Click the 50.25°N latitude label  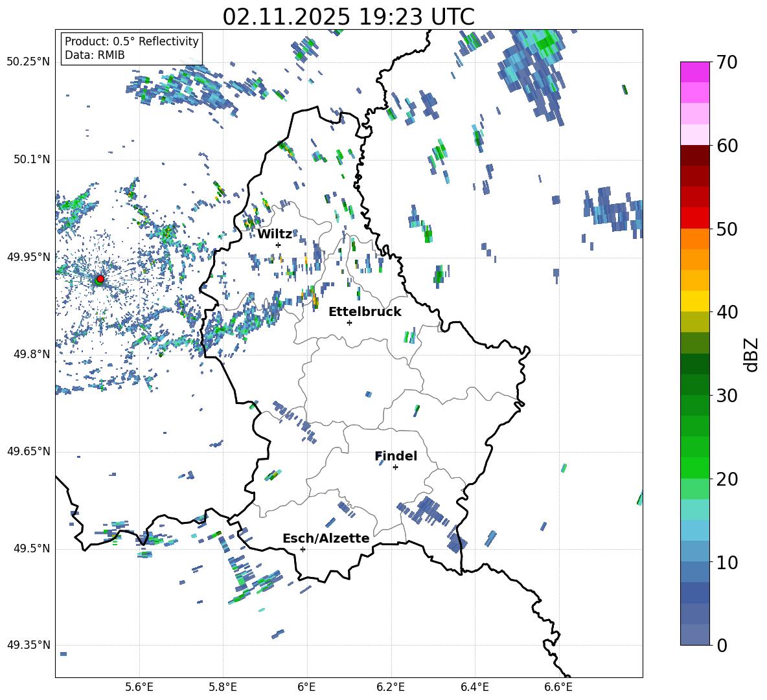pos(29,62)
